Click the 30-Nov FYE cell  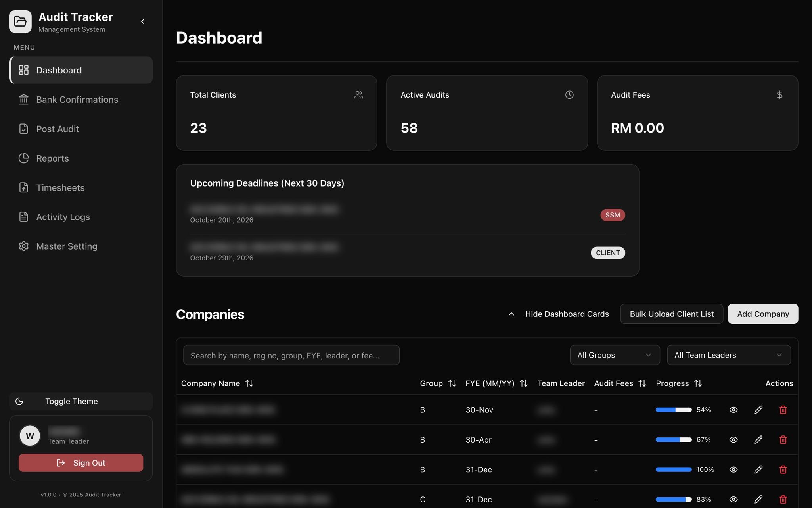479,410
